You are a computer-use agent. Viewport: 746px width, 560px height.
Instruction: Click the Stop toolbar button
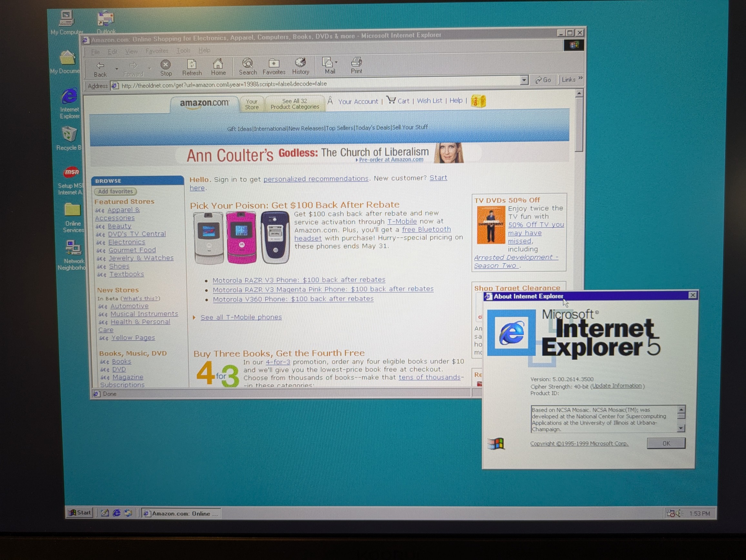pyautogui.click(x=166, y=68)
